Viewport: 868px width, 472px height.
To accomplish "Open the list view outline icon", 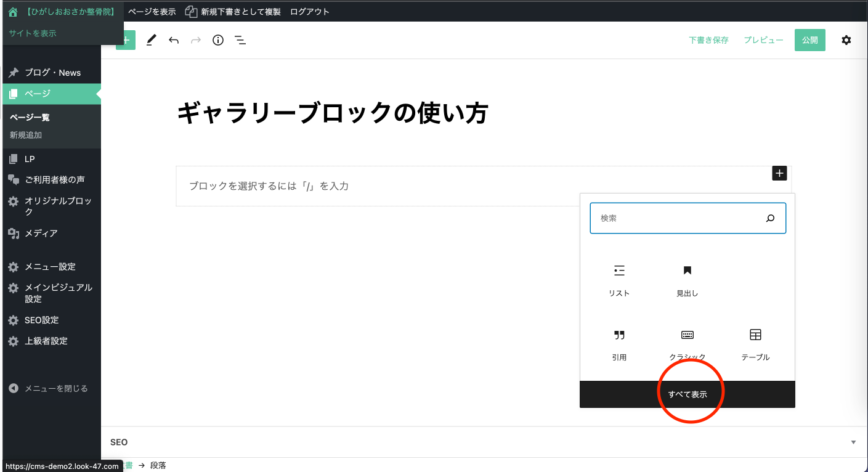I will [240, 40].
